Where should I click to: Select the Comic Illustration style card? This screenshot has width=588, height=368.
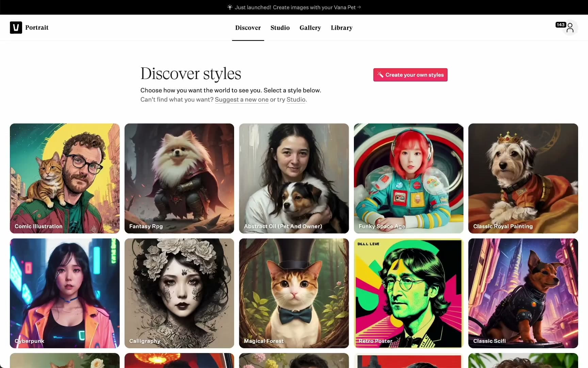(65, 178)
